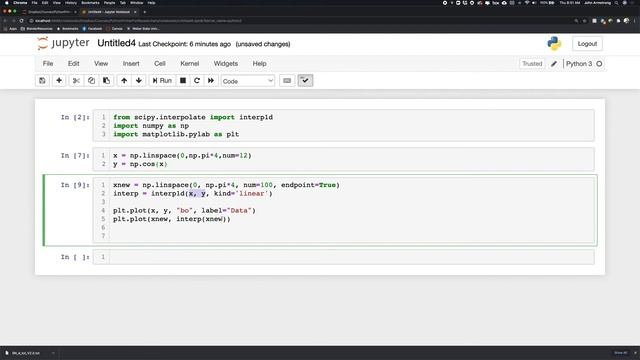This screenshot has height=360, width=640.
Task: Click the Jupyter logo
Action: click(63, 43)
